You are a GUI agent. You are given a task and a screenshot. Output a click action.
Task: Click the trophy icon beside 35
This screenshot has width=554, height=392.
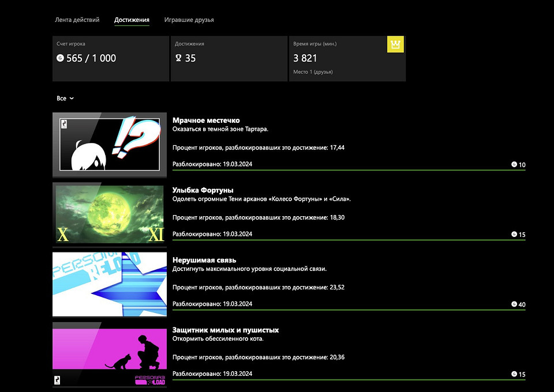(x=179, y=58)
